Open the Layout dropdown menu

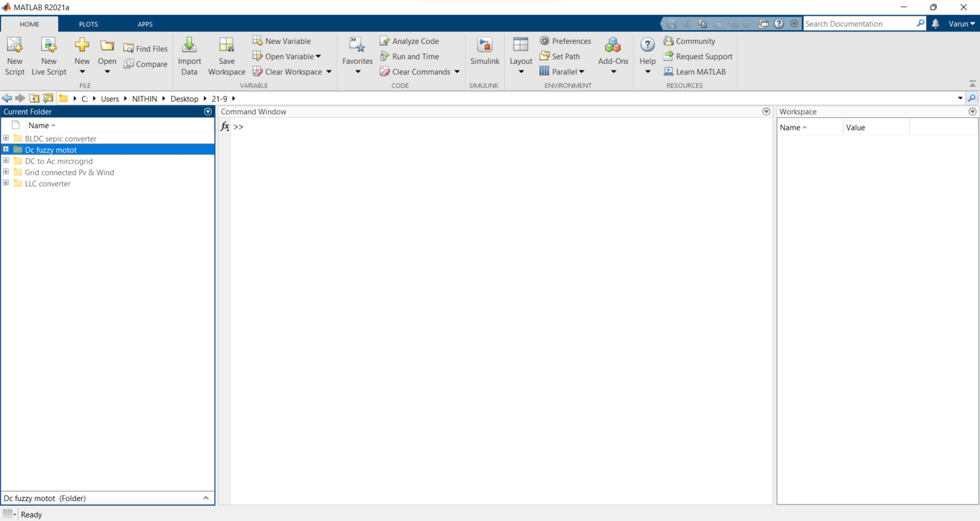[x=521, y=56]
